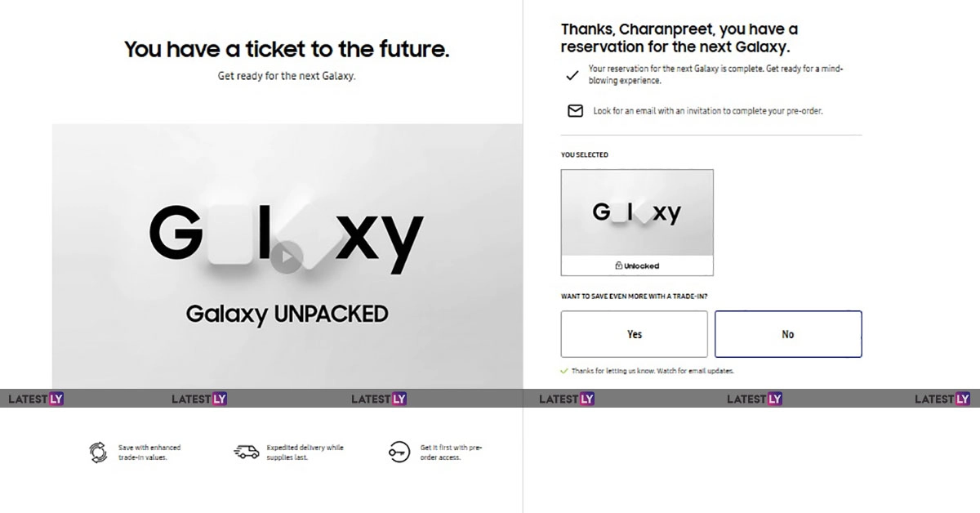Click the enhanced trade-in values icon
This screenshot has height=513, width=980.
(98, 452)
